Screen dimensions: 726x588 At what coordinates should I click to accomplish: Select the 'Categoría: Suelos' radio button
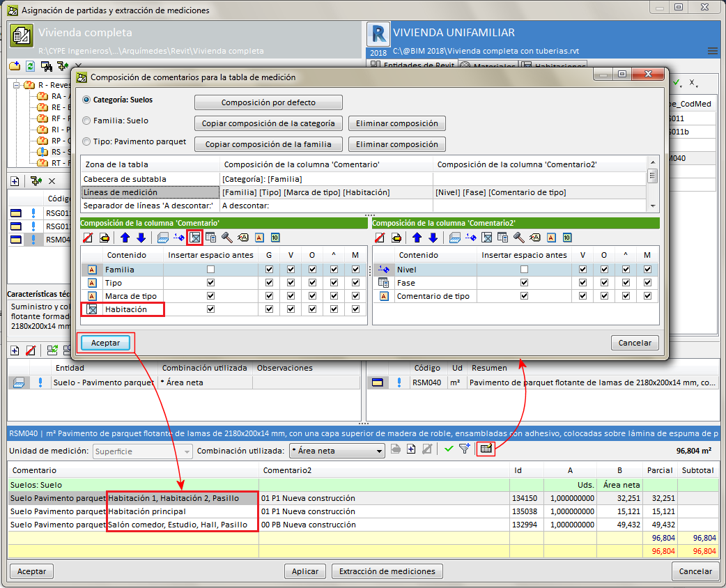click(86, 100)
